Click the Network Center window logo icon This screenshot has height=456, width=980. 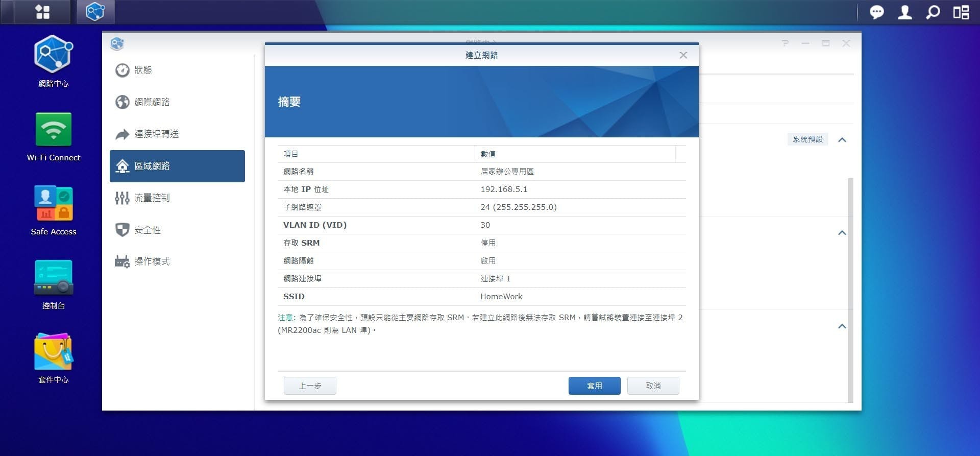[117, 43]
